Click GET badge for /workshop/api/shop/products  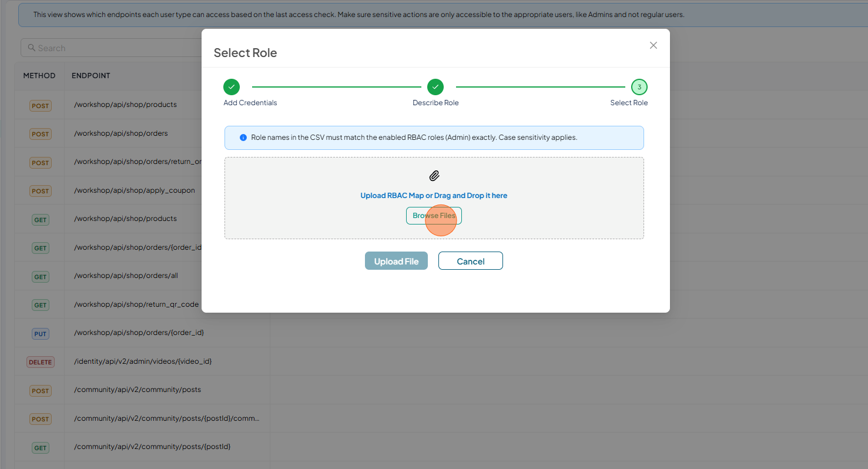[40, 220]
